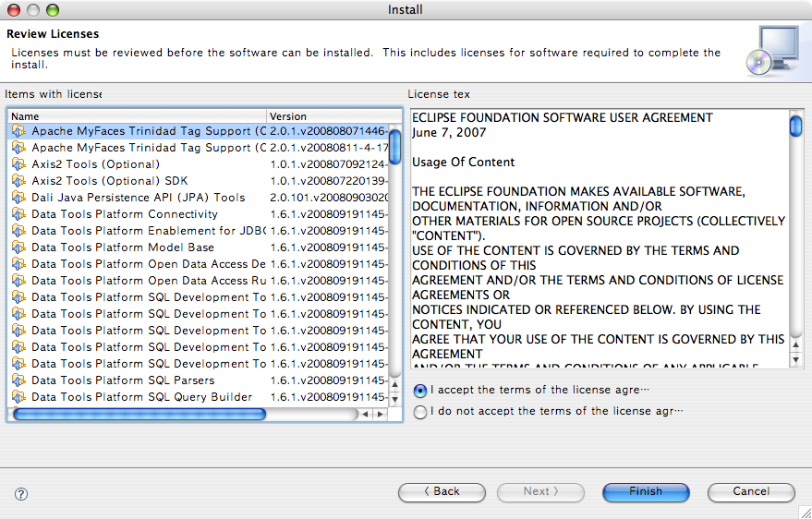The image size is (812, 519).
Task: Zoom the window with the green button
Action: point(53,10)
